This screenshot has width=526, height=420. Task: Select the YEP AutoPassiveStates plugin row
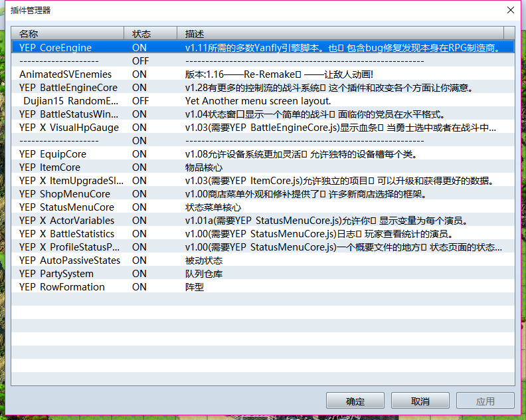pyautogui.click(x=263, y=261)
